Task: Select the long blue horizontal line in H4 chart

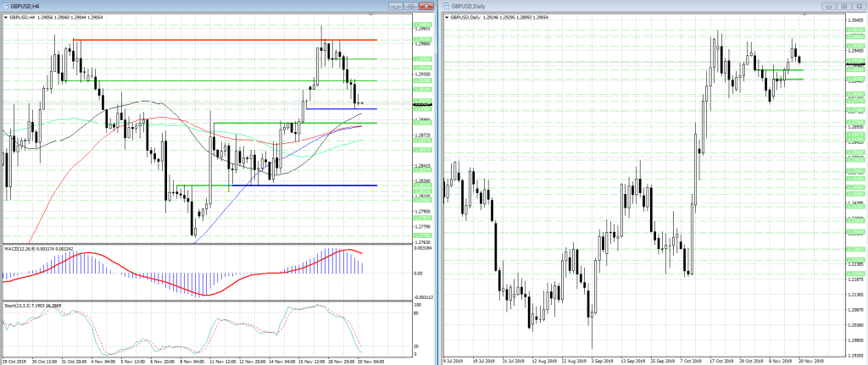Action: point(304,185)
